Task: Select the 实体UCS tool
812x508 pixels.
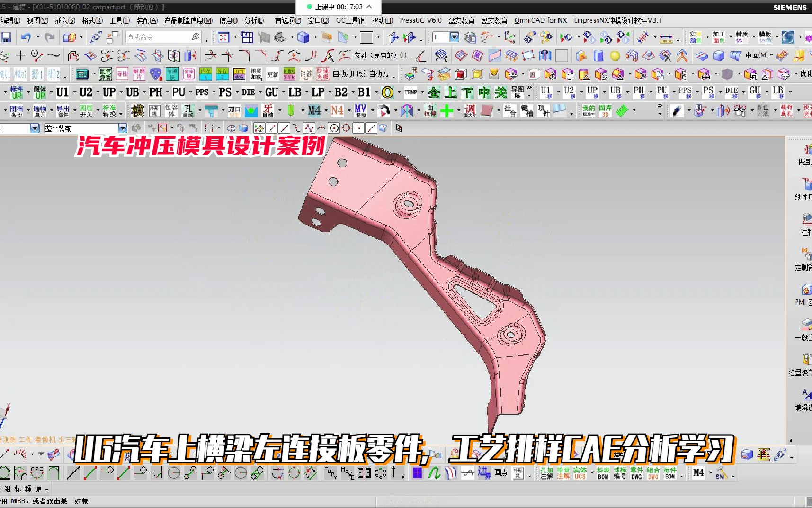Action: point(580,473)
